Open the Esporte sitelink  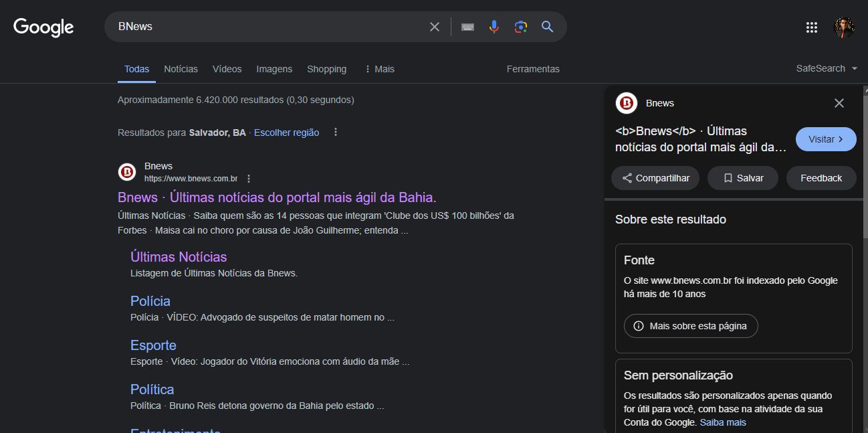[x=153, y=345]
